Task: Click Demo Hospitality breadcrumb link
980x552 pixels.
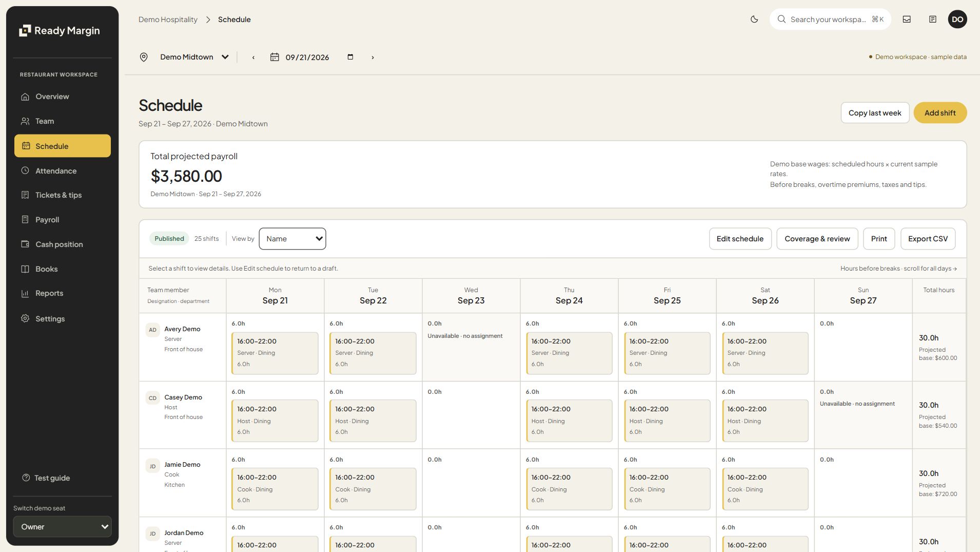Action: click(x=168, y=20)
